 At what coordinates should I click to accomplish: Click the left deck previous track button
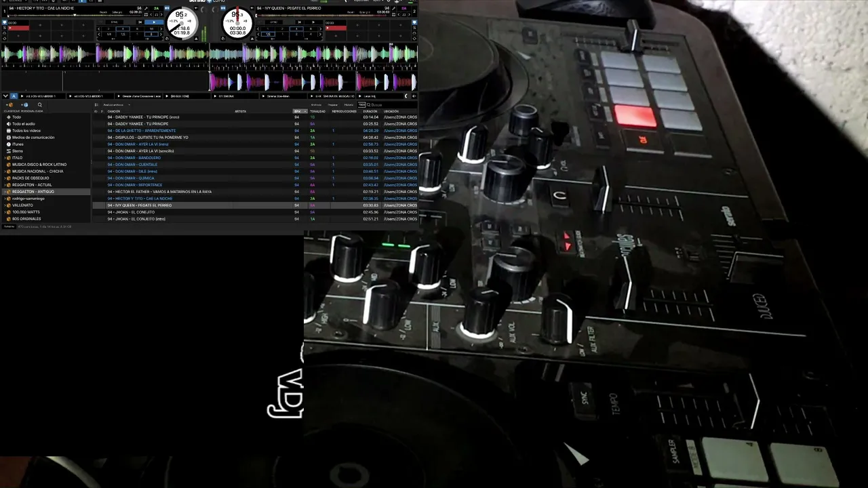click(140, 22)
